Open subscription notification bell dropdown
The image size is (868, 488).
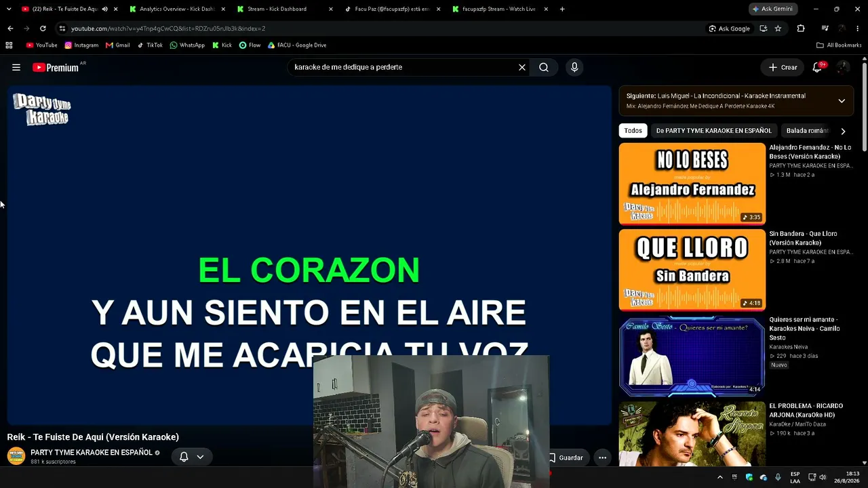(x=191, y=457)
